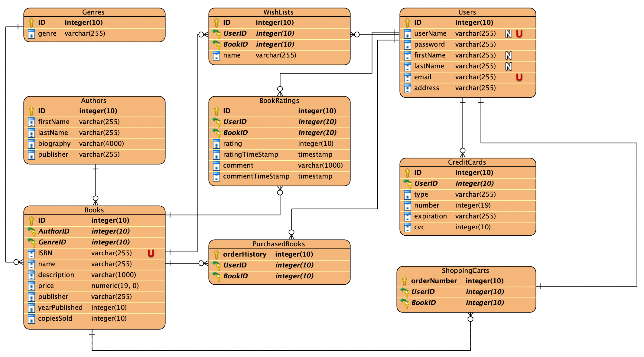Select the Genres table title
The width and height of the screenshot is (644, 357).
pyautogui.click(x=93, y=12)
